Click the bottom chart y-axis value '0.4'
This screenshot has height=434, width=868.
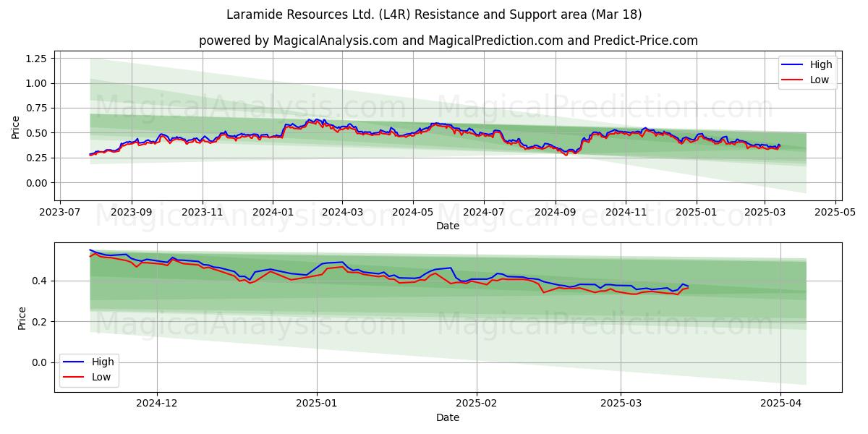(x=40, y=281)
